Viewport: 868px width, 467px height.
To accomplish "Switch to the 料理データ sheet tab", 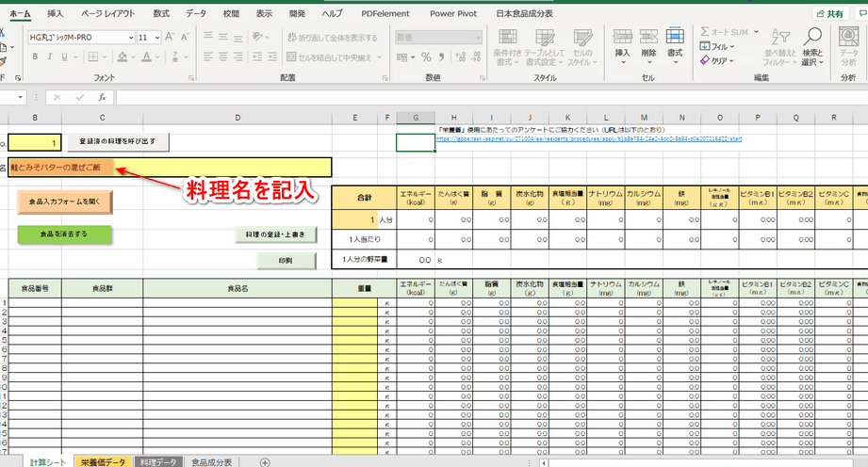I will (157, 461).
